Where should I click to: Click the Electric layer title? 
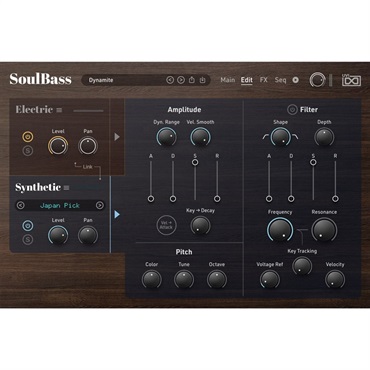click(x=34, y=109)
